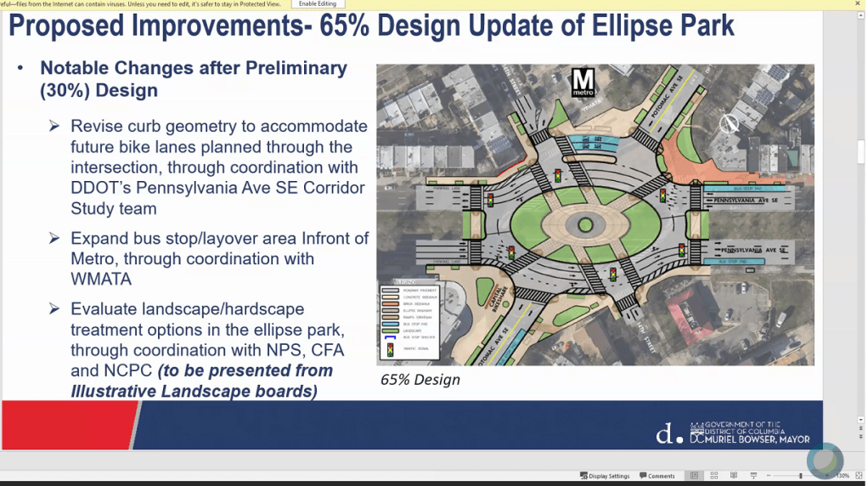
Task: Open Reading View
Action: (733, 476)
